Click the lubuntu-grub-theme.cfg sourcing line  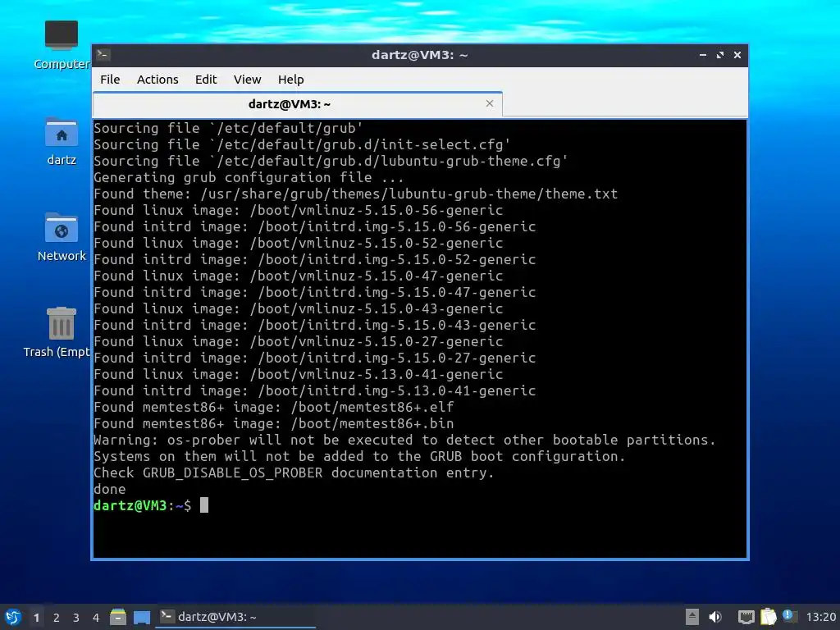(331, 161)
